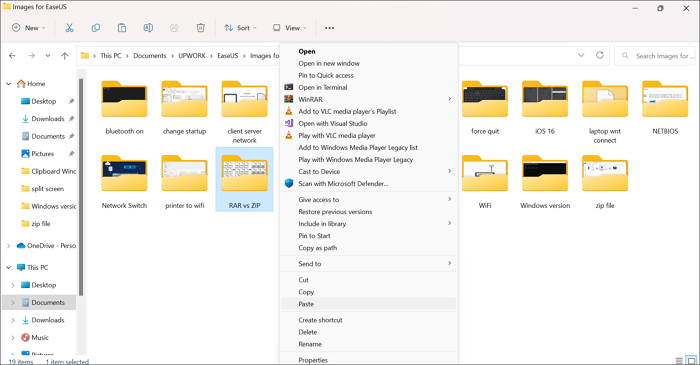Image resolution: width=700 pixels, height=365 pixels.
Task: Choose Restore previous versions
Action: [x=369, y=212]
